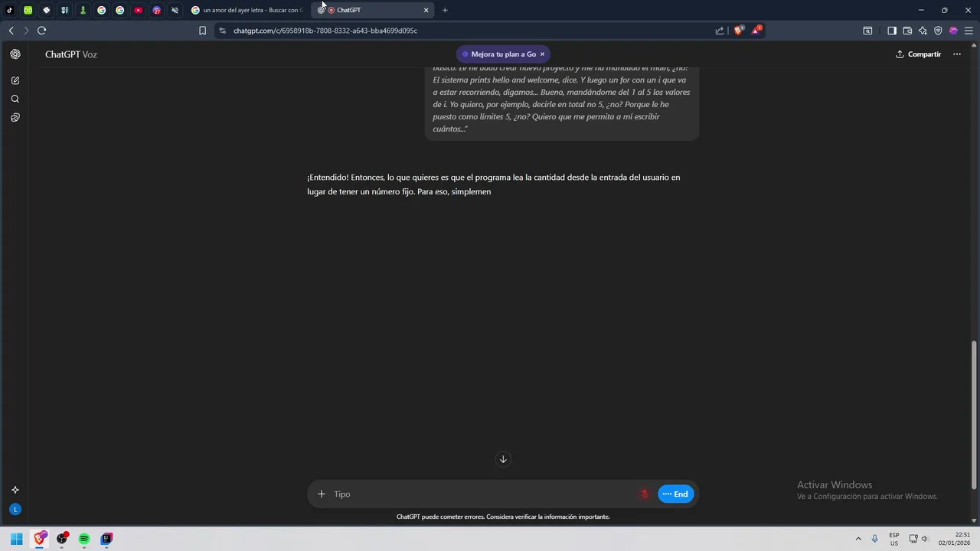
Task: Start a new chat with pencil icon
Action: point(15,80)
